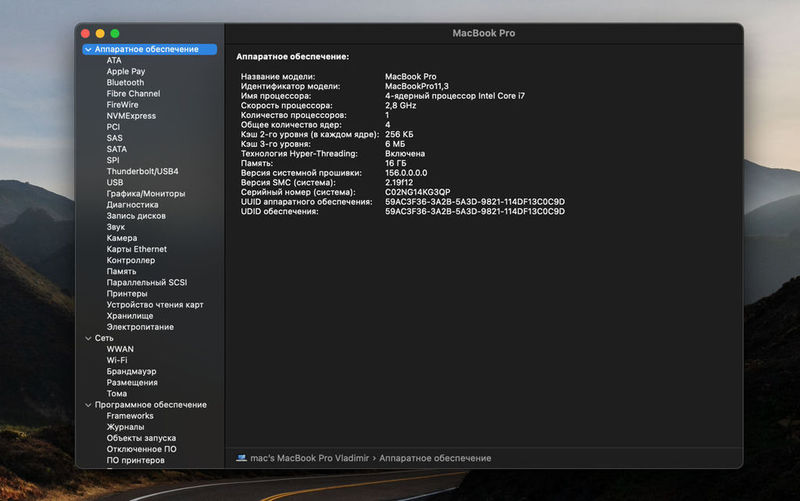This screenshot has width=800, height=501.
Task: Select Apple Pay in the sidebar
Action: point(126,71)
